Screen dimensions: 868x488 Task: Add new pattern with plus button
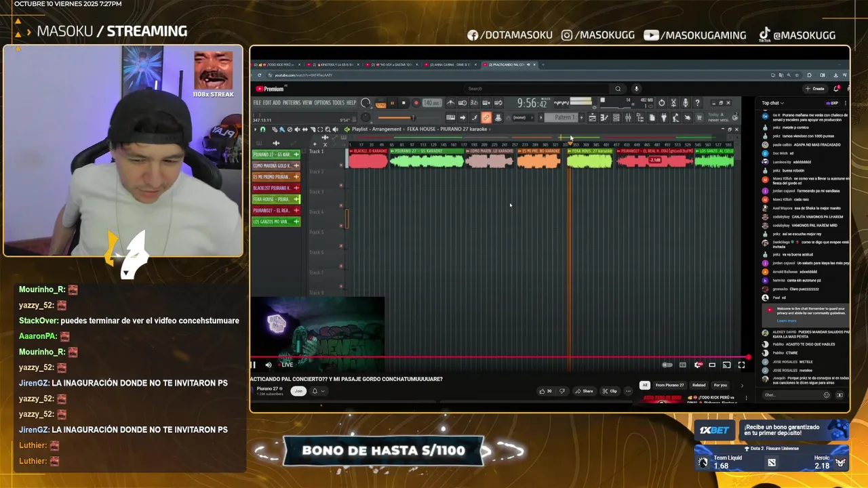click(581, 118)
